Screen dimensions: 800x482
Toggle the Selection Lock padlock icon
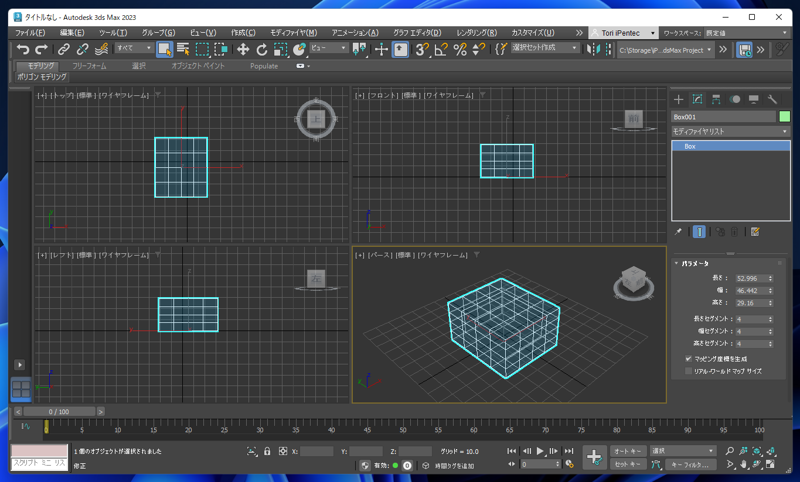pyautogui.click(x=267, y=451)
